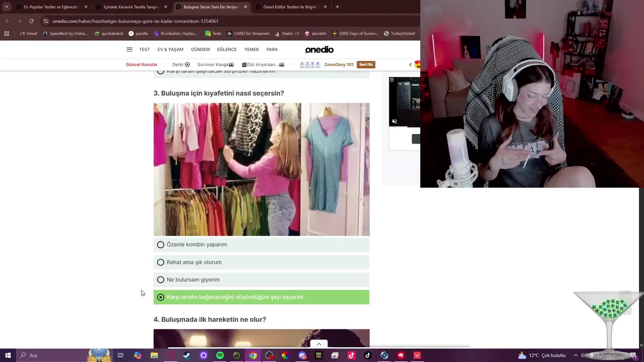This screenshot has width=644, height=362.
Task: Open the (500) Days of Summer bookmark
Action: point(355,34)
